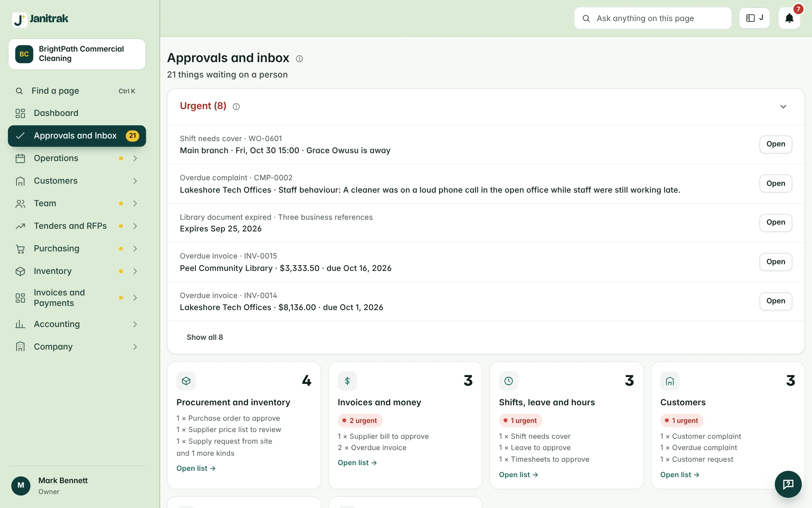Image resolution: width=812 pixels, height=508 pixels.
Task: Click the Invoices and money dollar icon
Action: (347, 381)
